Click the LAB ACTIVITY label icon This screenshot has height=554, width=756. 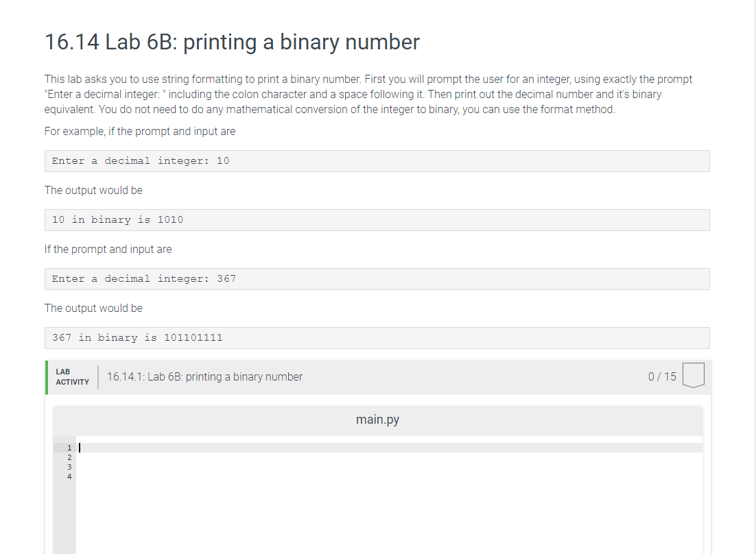[71, 376]
